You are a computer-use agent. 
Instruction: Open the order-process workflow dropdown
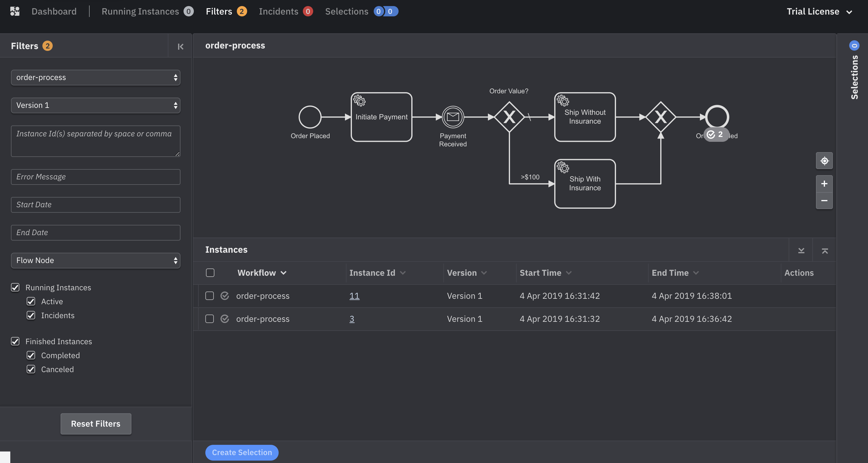point(96,78)
